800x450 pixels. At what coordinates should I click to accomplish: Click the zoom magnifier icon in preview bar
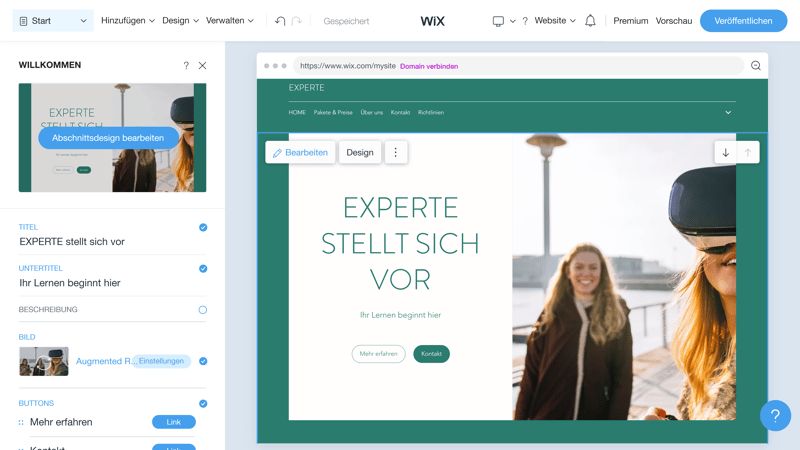pos(756,65)
